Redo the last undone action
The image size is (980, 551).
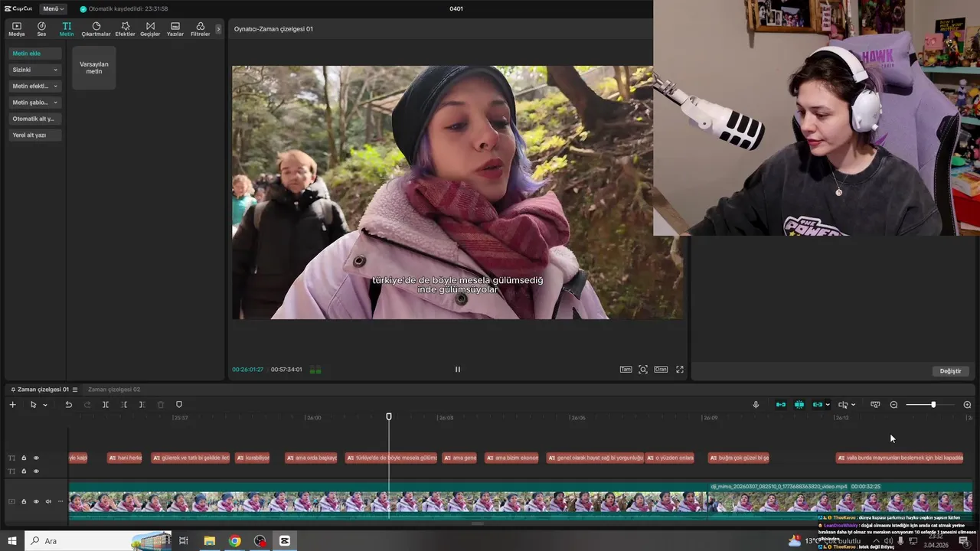pos(87,404)
